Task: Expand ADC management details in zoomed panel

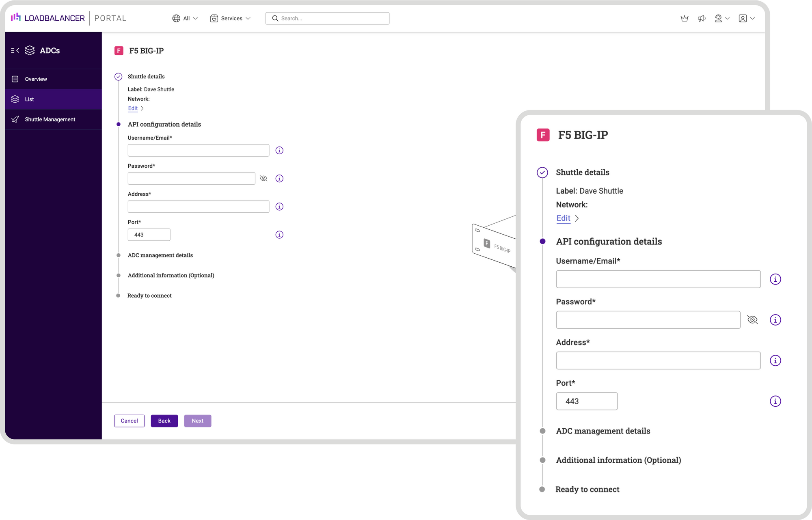Action: point(603,431)
